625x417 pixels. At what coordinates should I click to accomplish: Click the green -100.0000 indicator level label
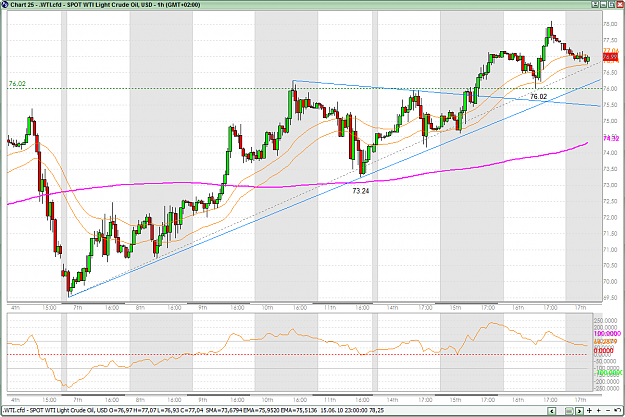coord(608,373)
